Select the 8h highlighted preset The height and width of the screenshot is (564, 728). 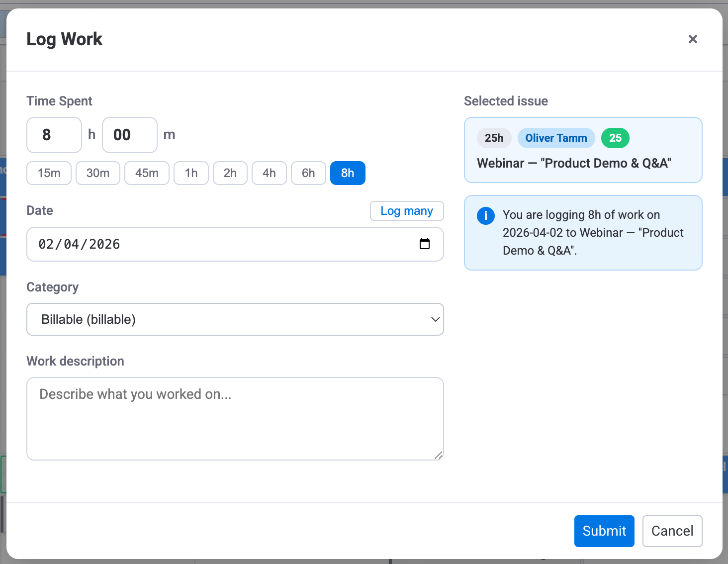tap(348, 173)
